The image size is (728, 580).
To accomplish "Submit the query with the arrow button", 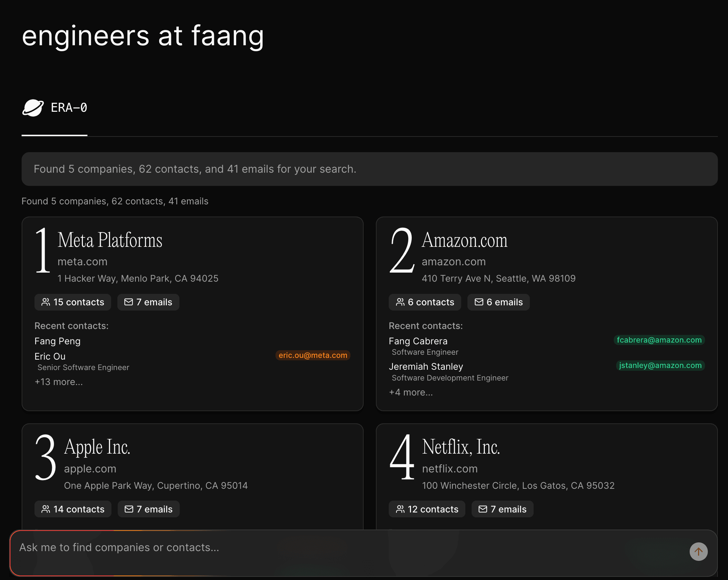I will 698,552.
